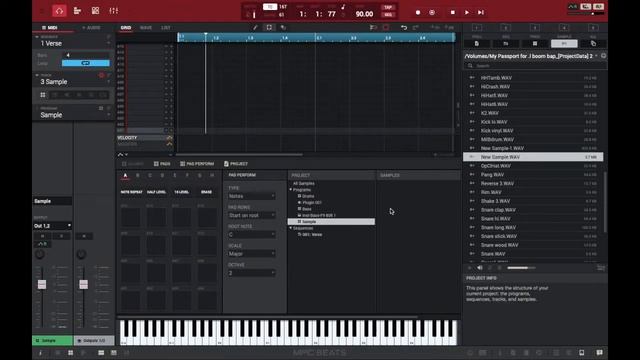This screenshot has width=640, height=360.
Task: Open the Out 1,2 output dropdown
Action: click(52, 226)
